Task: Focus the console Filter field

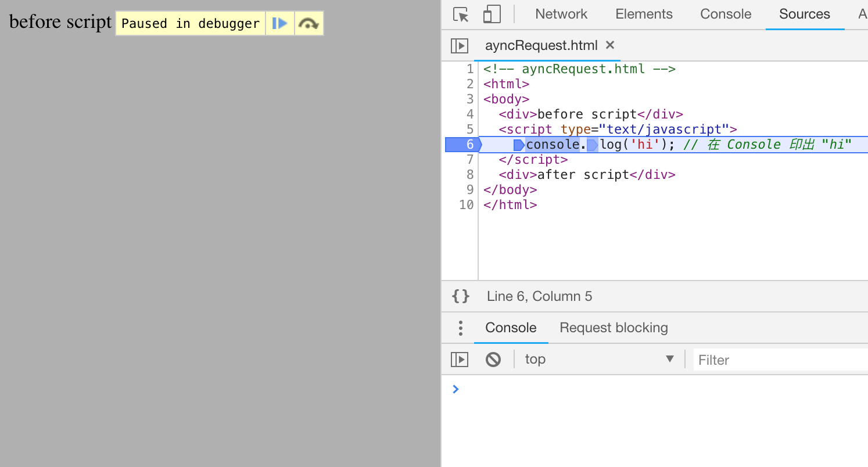Action: click(x=779, y=360)
